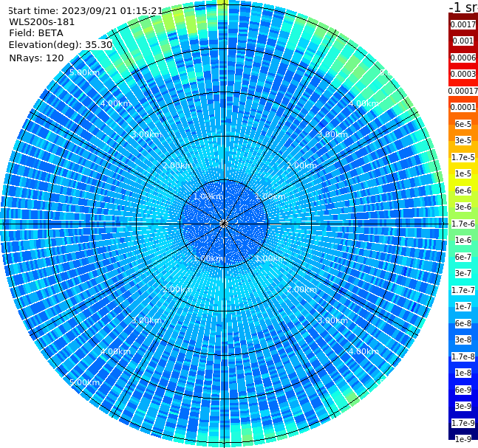Click the 1e-5 colorbar tick label
The image size is (478, 448).
click(x=463, y=173)
